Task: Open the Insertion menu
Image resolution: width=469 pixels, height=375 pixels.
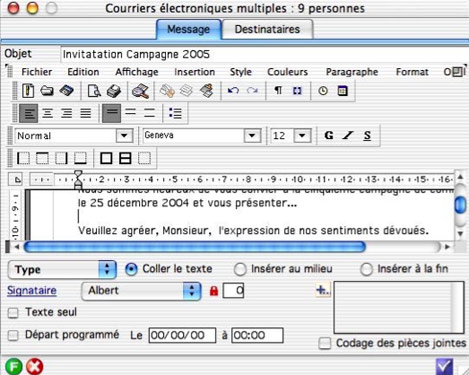Action: point(194,72)
